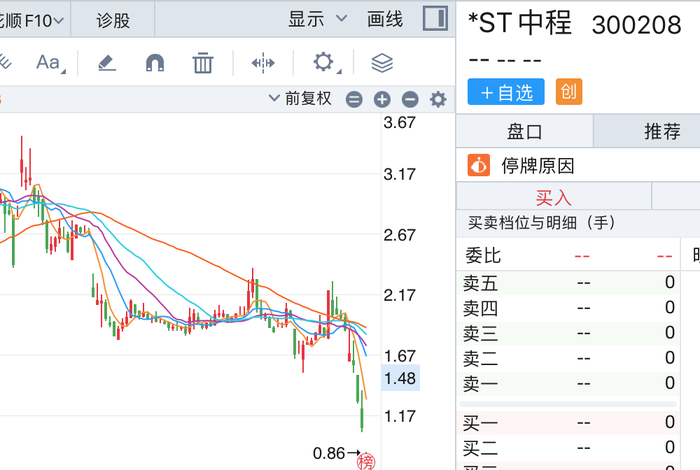
Task: Select the eraser drawing tool
Action: (107, 63)
